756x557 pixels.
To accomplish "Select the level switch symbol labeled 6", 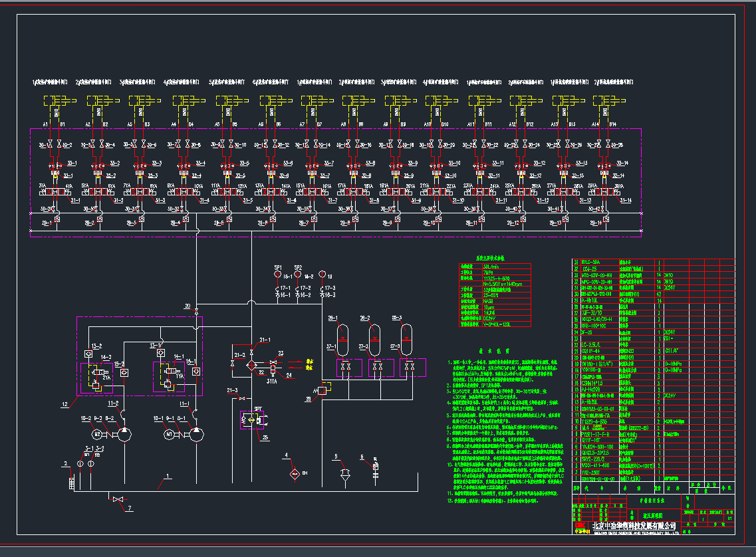I will (x=375, y=471).
